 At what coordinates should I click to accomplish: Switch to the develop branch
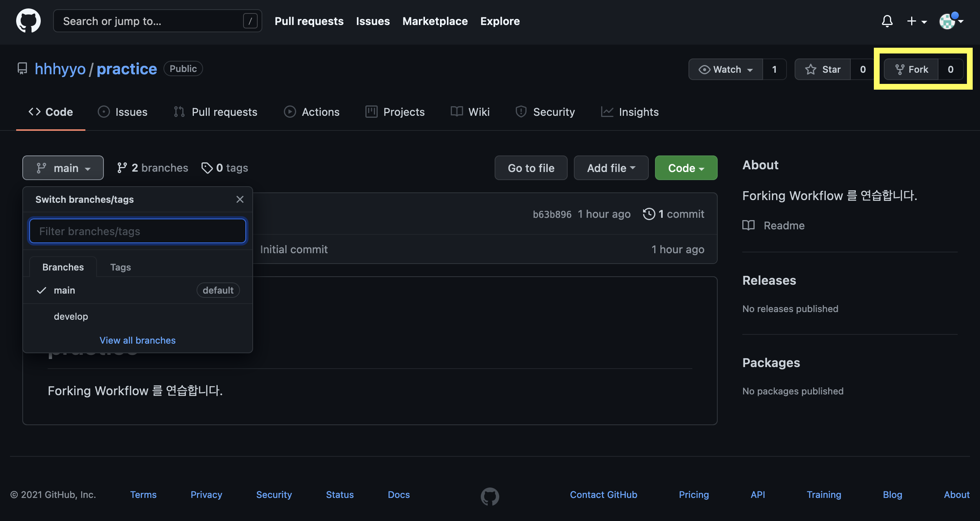point(71,316)
